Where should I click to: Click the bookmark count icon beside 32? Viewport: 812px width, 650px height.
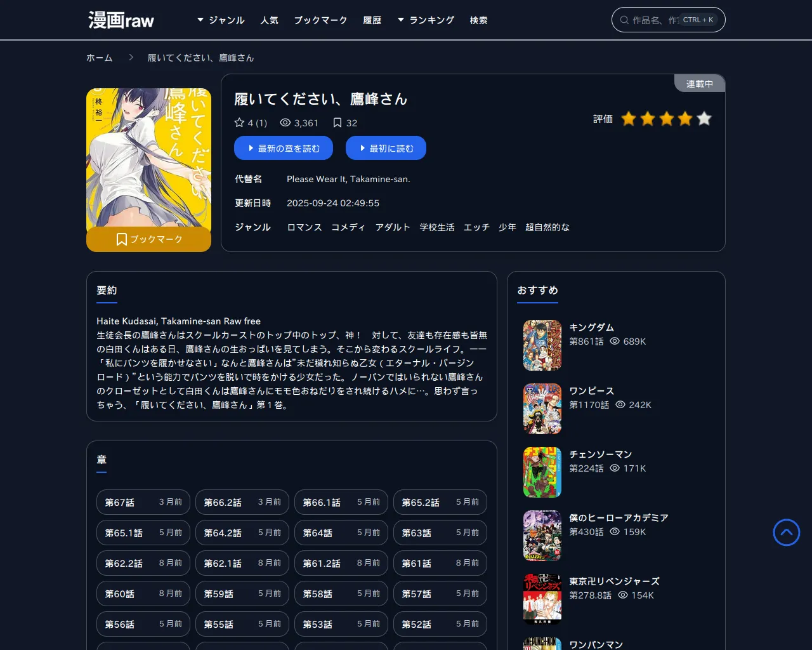337,123
